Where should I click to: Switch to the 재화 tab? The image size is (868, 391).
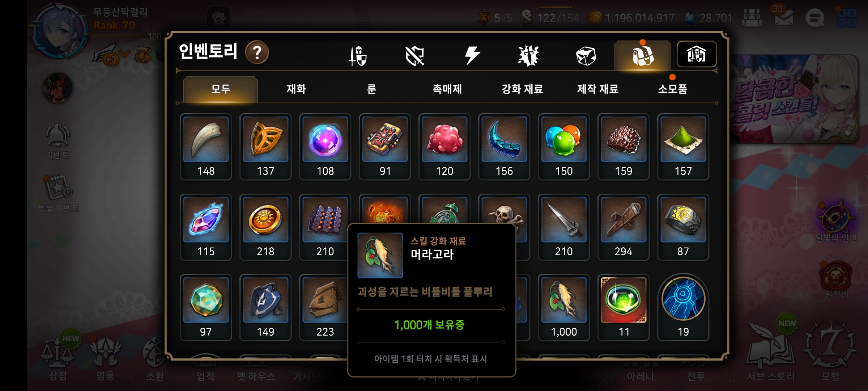click(x=296, y=89)
